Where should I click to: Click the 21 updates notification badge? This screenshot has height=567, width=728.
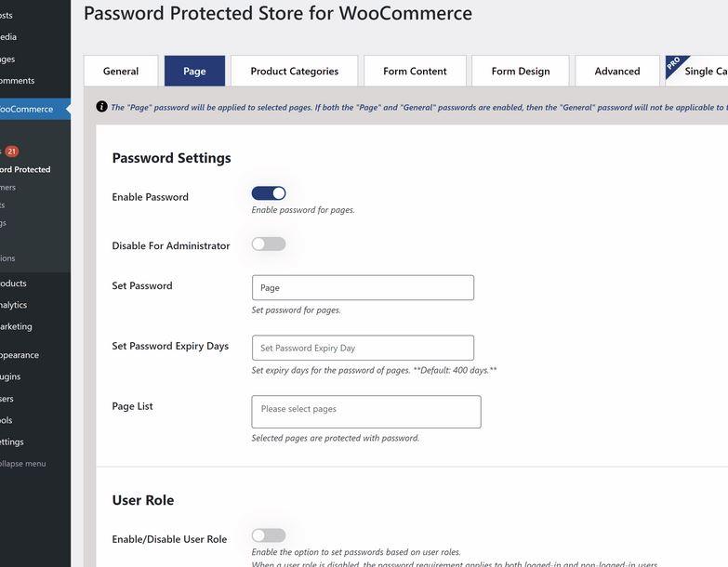click(11, 152)
